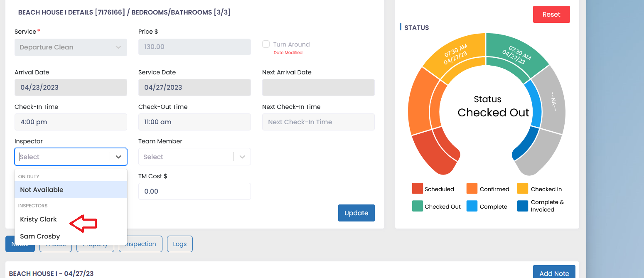Click the Add Note button

click(x=554, y=273)
